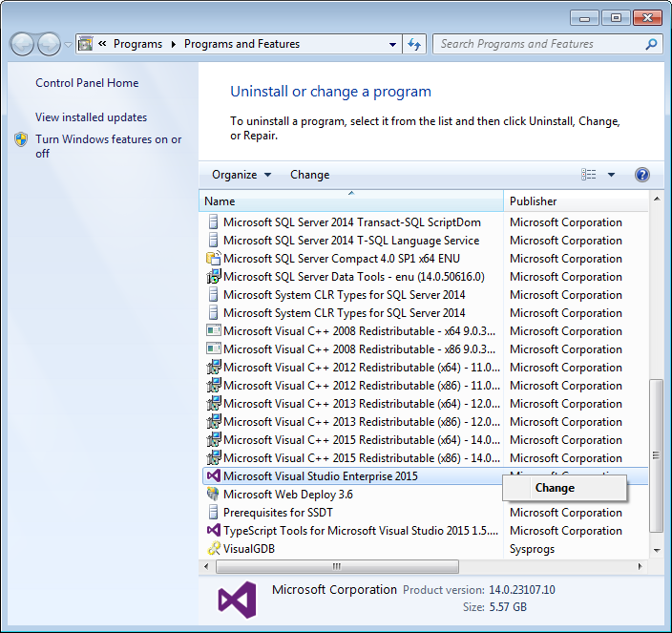Image resolution: width=672 pixels, height=633 pixels.
Task: Click the refresh button beside address bar
Action: pyautogui.click(x=414, y=44)
